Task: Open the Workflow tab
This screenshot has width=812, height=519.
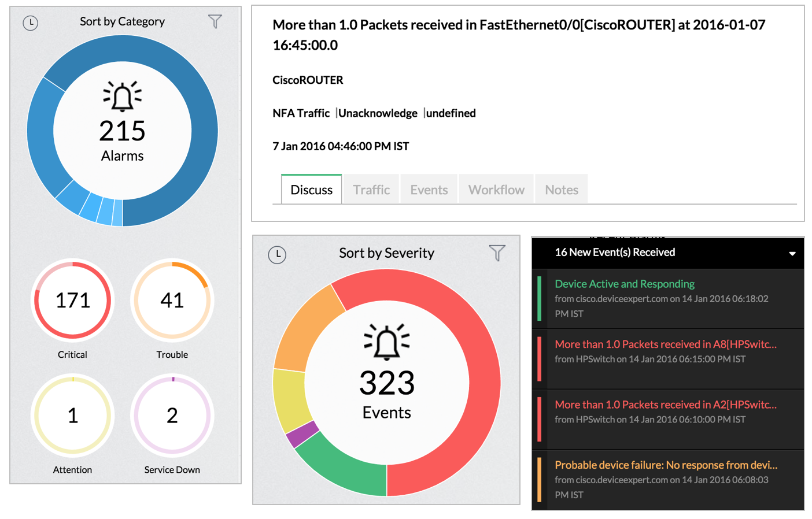Action: click(x=496, y=190)
